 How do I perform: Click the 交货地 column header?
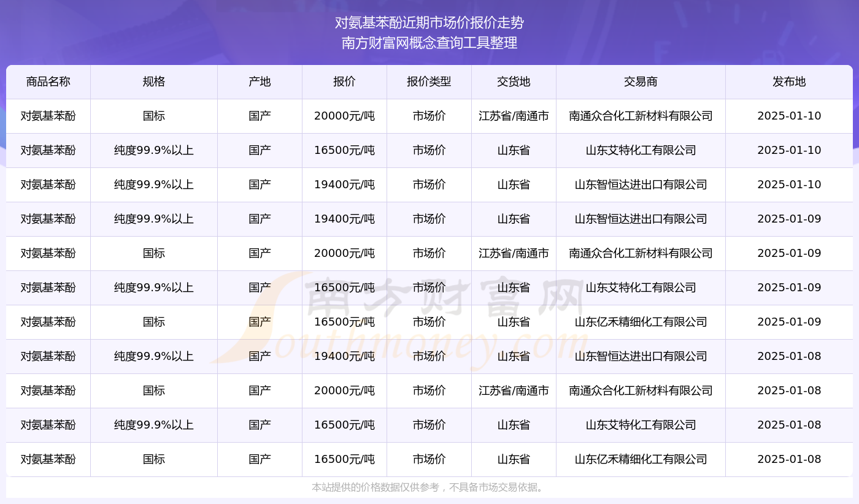pyautogui.click(x=514, y=82)
